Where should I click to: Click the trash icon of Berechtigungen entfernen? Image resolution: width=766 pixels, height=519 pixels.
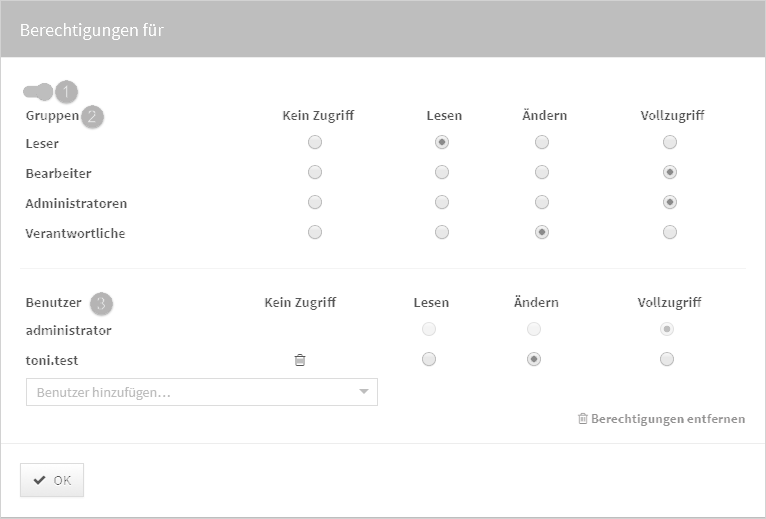583,419
